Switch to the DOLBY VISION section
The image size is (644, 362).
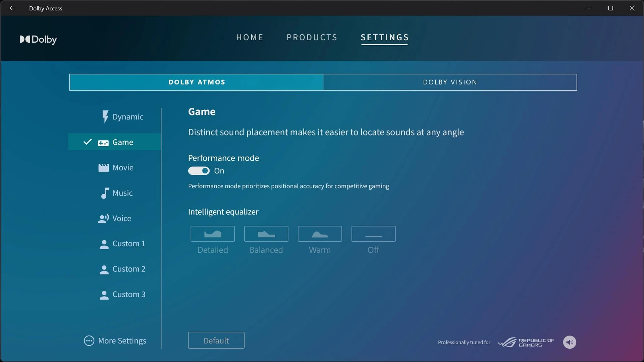pos(450,82)
